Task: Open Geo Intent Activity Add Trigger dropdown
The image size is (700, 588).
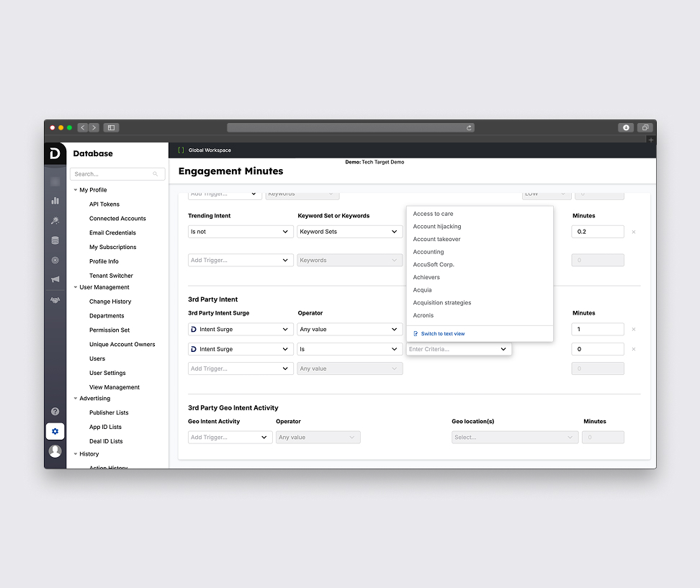Action: (x=230, y=437)
